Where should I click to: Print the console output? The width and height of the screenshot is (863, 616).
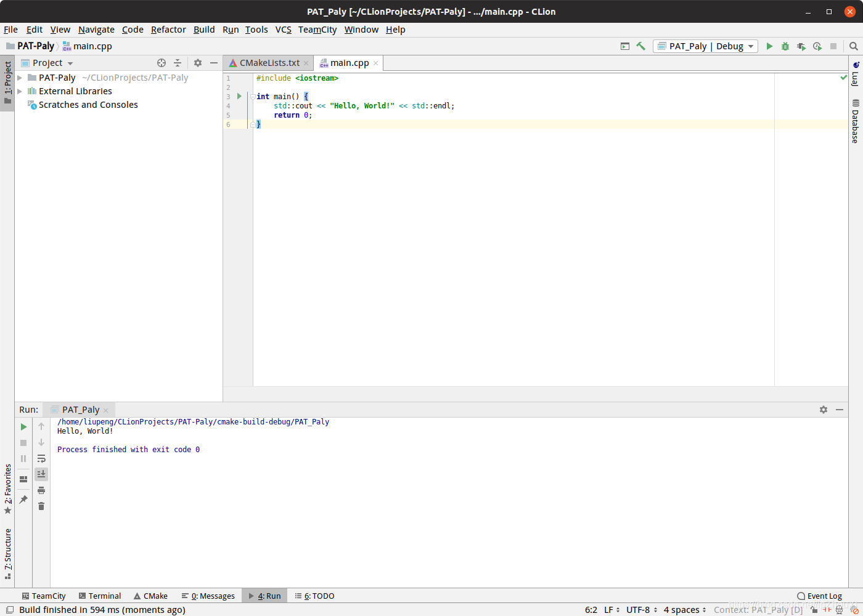coord(41,490)
